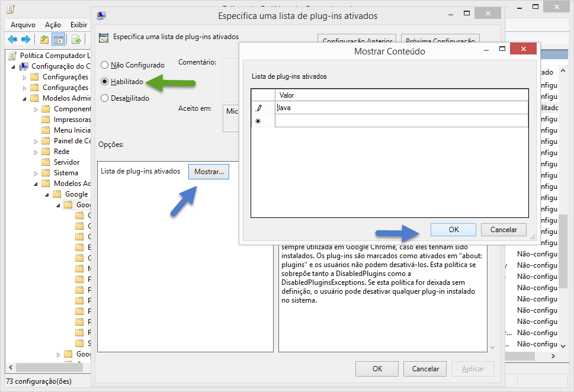Click the settings list scroll-up arrow

[563, 71]
